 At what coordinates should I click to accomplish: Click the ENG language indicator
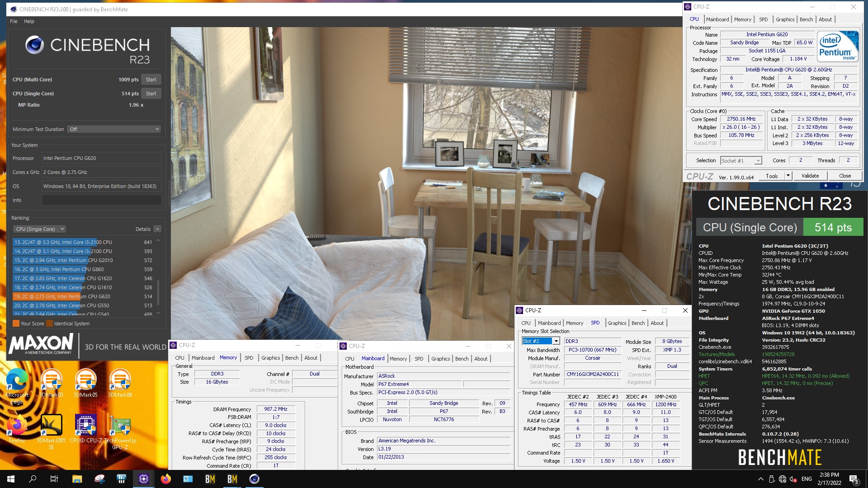pos(807,479)
